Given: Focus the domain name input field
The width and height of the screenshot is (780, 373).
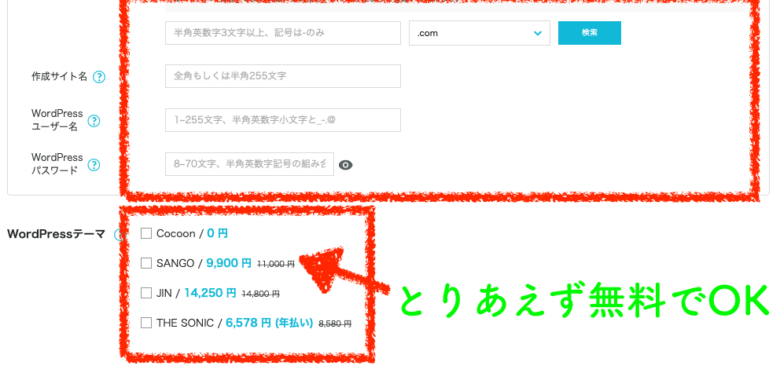Looking at the screenshot, I should [283, 33].
